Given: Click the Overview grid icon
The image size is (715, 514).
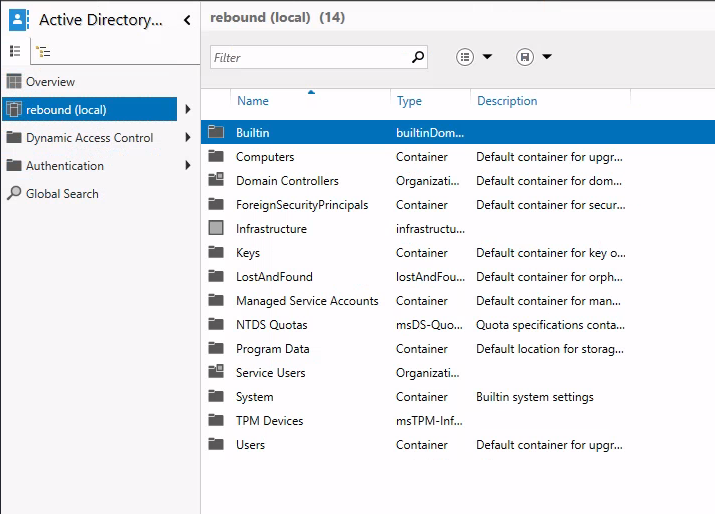Looking at the screenshot, I should 14,82.
